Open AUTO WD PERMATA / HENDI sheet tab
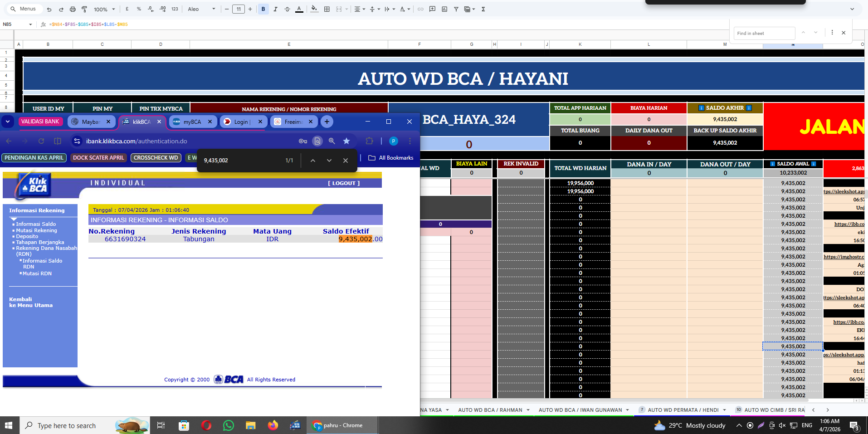 (x=683, y=410)
